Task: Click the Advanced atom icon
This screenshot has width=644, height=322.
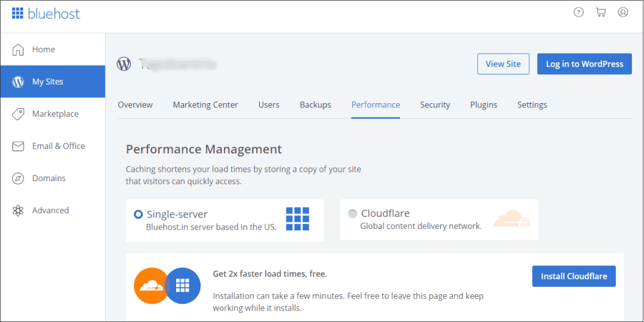Action: (18, 211)
